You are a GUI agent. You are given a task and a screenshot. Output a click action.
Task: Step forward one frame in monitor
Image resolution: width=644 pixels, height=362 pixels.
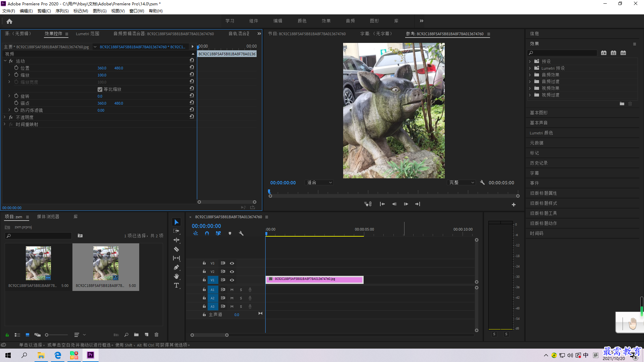tap(406, 204)
